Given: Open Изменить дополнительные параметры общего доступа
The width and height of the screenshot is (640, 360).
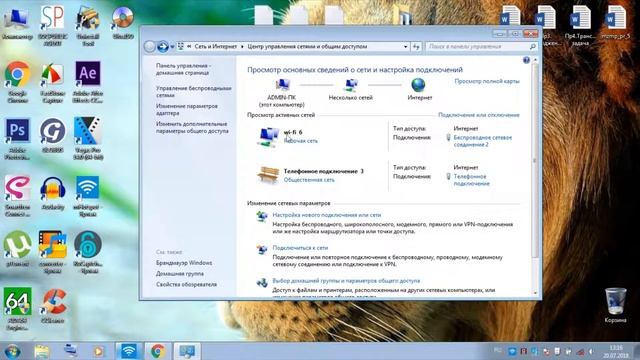Looking at the screenshot, I should pyautogui.click(x=192, y=127).
